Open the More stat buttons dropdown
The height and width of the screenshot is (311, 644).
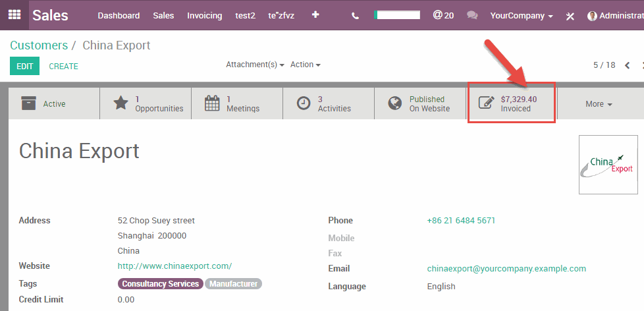[x=599, y=104]
